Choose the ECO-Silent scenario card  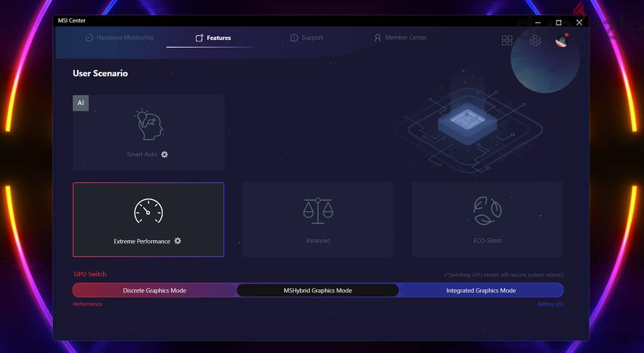click(x=487, y=219)
